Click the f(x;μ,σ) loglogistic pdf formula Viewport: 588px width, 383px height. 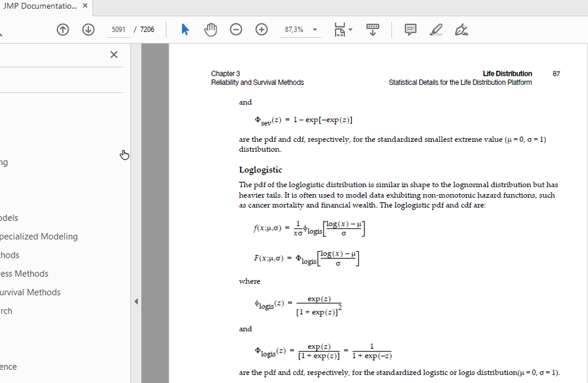[310, 228]
